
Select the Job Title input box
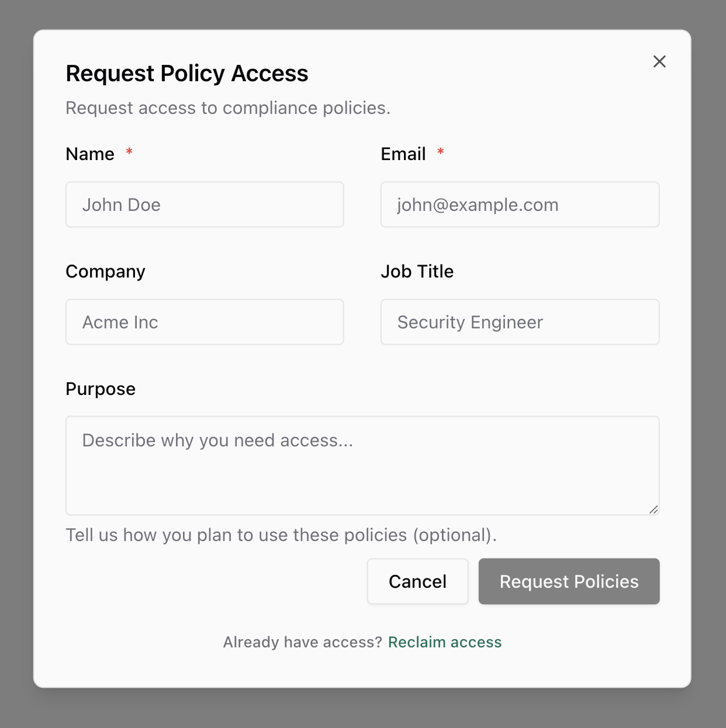(x=519, y=322)
